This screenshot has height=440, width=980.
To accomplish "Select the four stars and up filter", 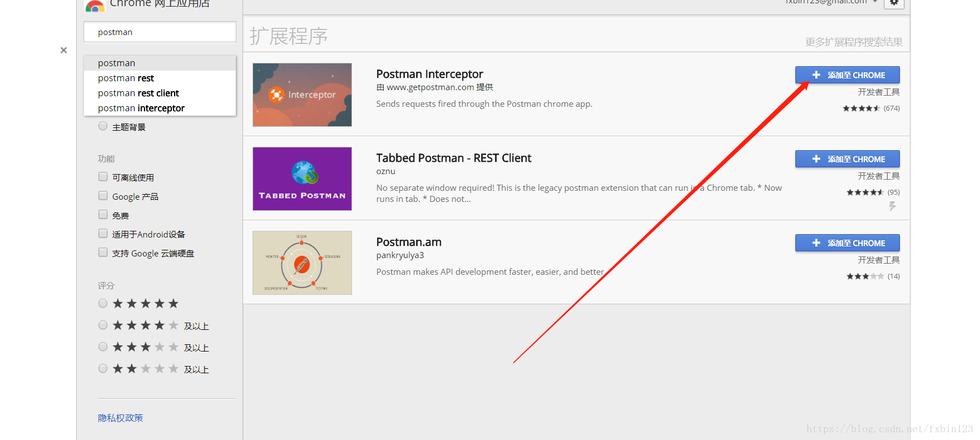I will click(103, 325).
